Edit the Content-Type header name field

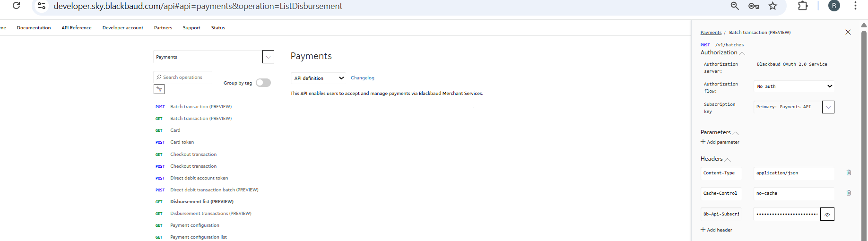[x=721, y=173]
